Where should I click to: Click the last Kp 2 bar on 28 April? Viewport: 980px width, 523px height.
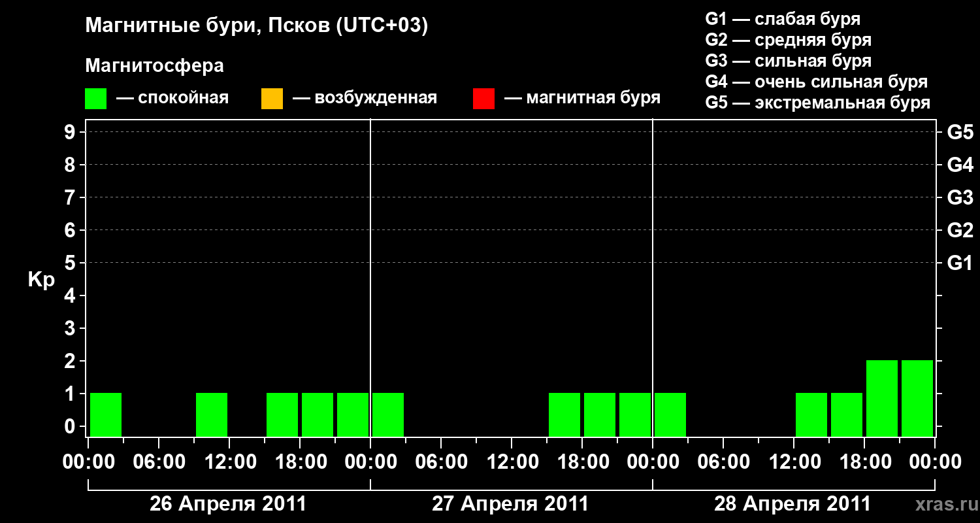click(917, 398)
